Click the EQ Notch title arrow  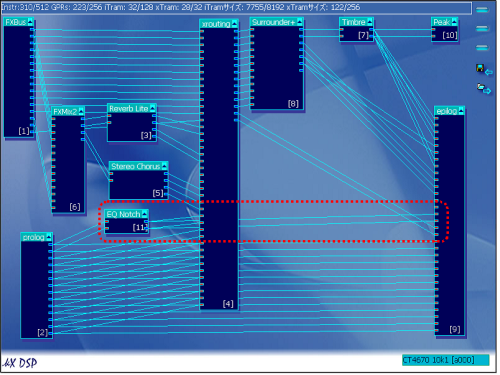tap(144, 214)
